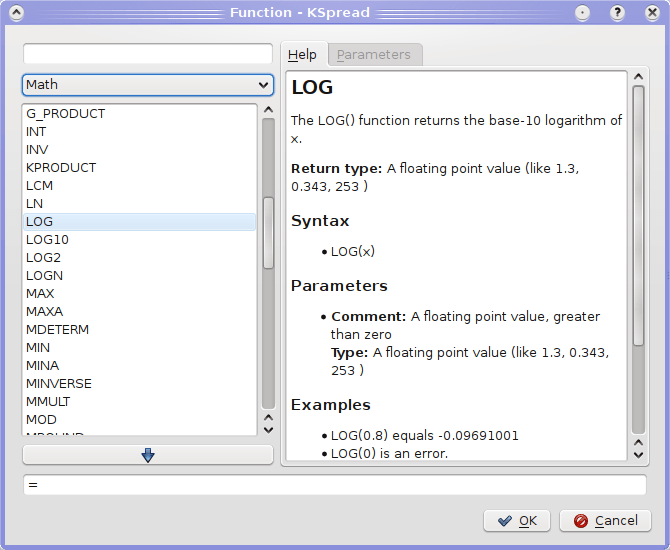Select KPRODUCT in the function list
Screen dimensions: 670x550
click(139, 168)
